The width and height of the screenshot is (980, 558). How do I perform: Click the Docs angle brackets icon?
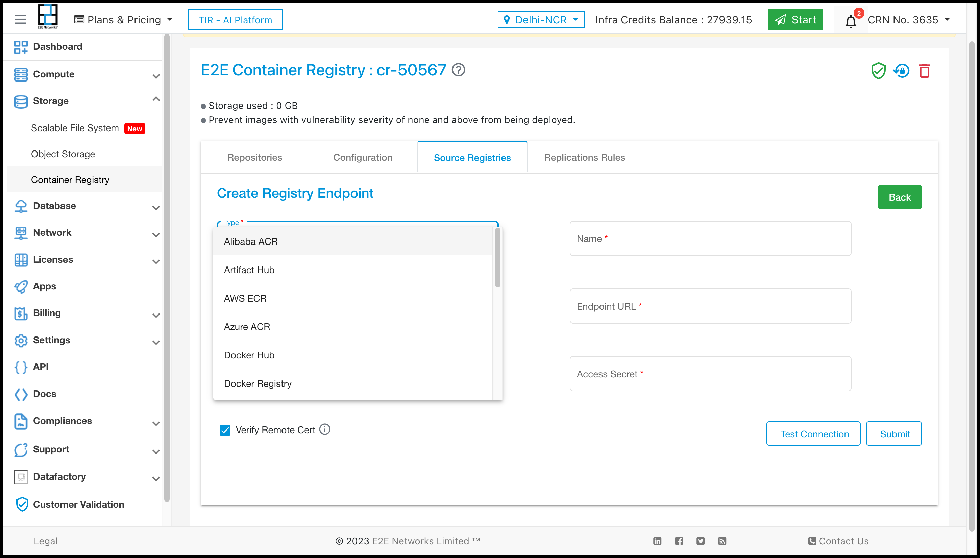point(21,394)
